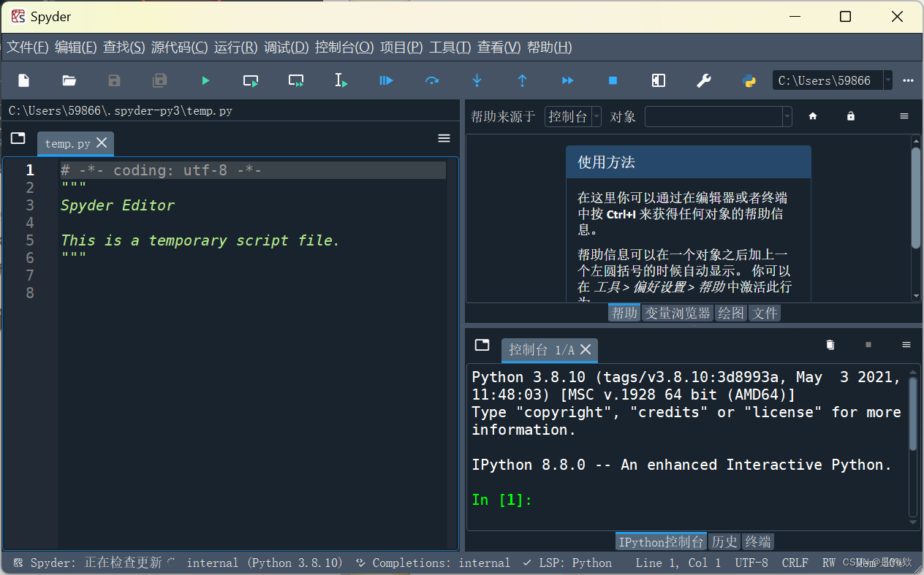Click the console vertical scrollbar
The height and width of the screenshot is (575, 924).
pyautogui.click(x=913, y=414)
